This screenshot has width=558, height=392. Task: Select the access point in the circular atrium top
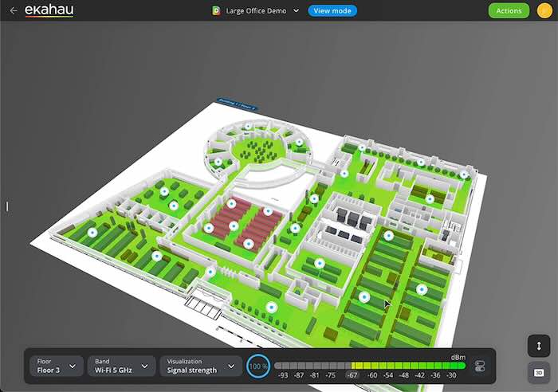tap(248, 126)
